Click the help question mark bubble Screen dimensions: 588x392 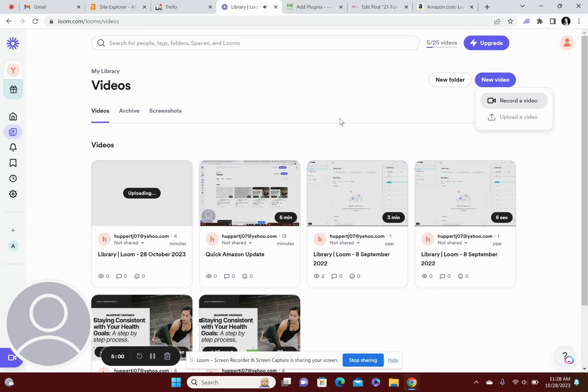click(x=565, y=356)
